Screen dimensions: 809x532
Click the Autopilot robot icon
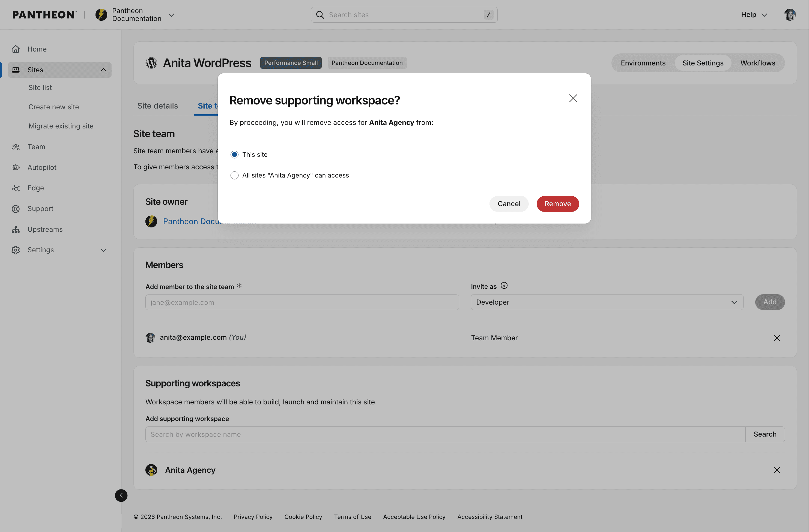tap(16, 167)
